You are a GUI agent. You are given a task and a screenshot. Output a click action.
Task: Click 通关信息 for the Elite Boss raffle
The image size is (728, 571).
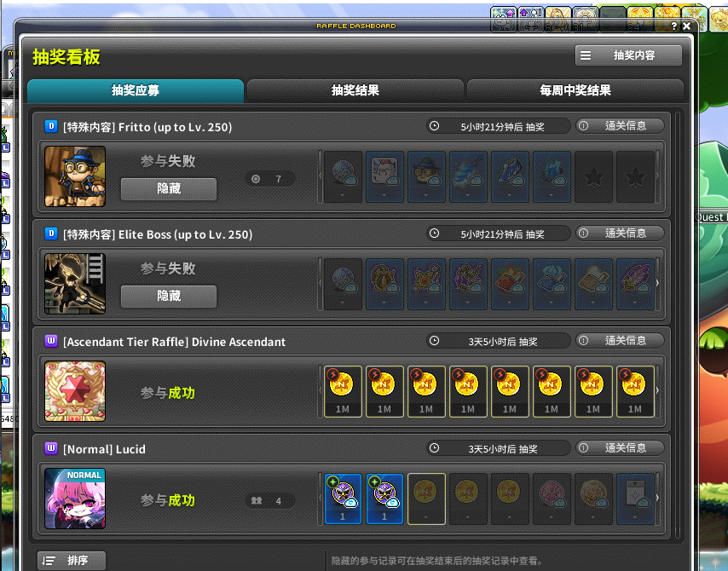[x=621, y=233]
